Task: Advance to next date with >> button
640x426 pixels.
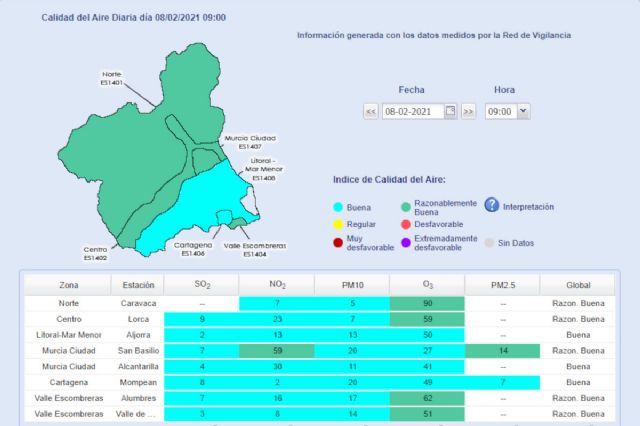Action: (x=468, y=111)
